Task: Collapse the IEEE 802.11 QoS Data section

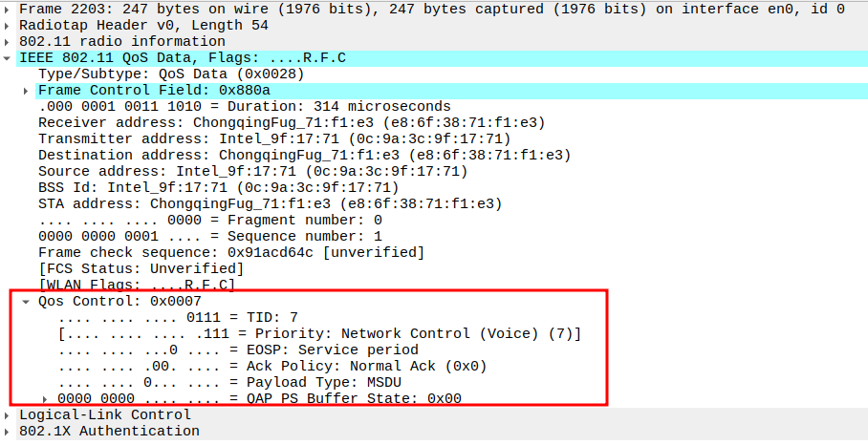Action: (9, 58)
